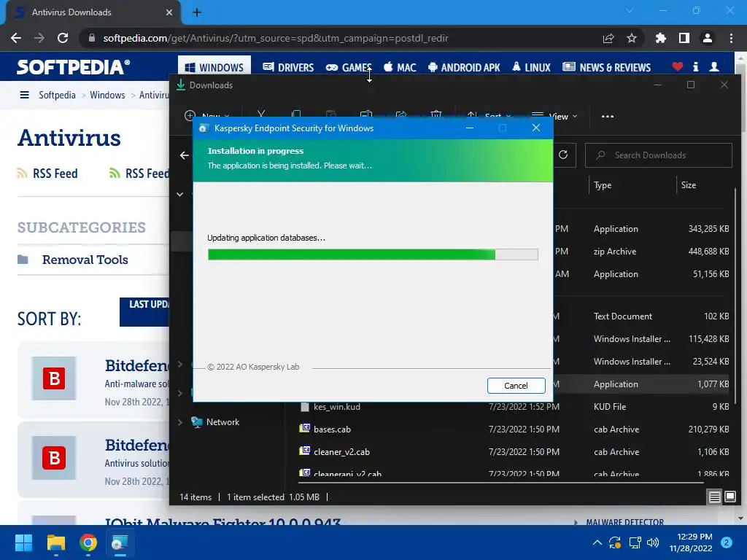Select the kes_win.kud file
This screenshot has width=747, height=560.
pos(337,407)
